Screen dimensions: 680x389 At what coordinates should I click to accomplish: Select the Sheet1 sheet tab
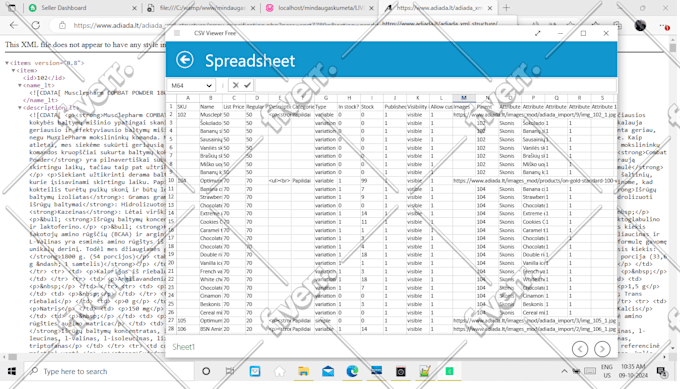(x=183, y=347)
